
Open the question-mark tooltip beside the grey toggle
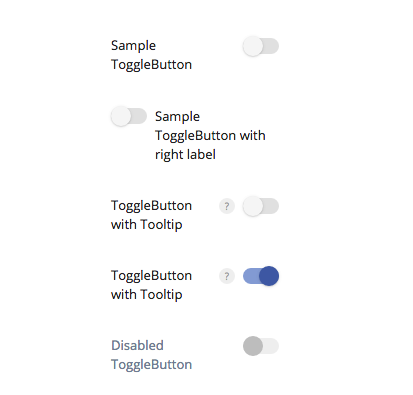(x=227, y=206)
